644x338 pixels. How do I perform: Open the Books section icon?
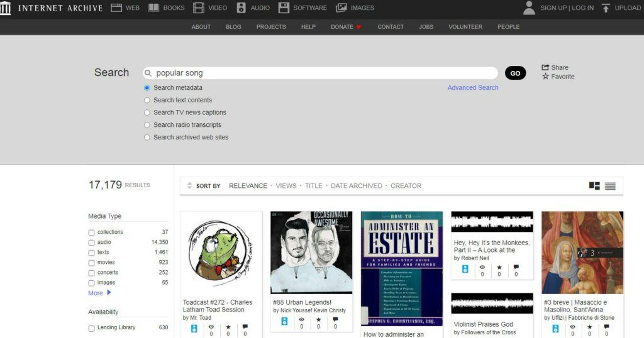tap(153, 8)
